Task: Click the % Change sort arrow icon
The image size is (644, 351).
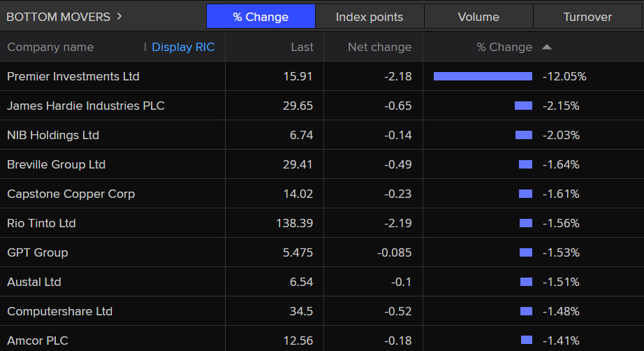Action: click(547, 48)
